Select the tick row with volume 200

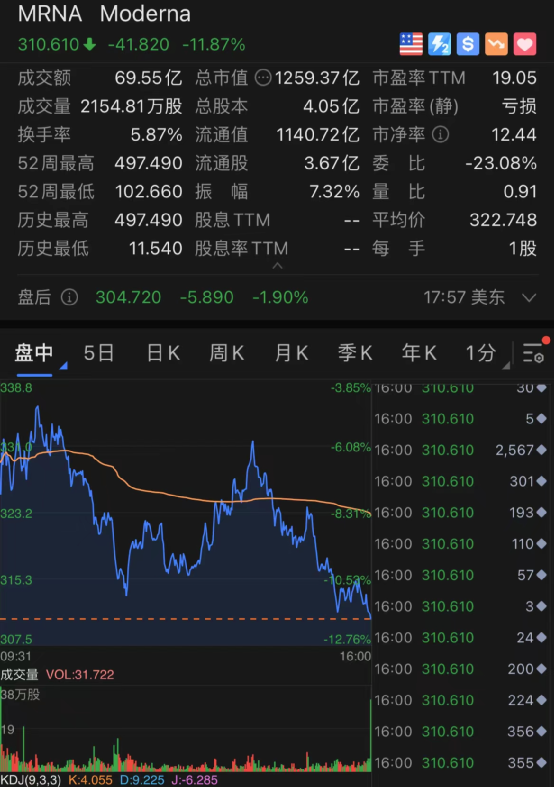coord(461,669)
